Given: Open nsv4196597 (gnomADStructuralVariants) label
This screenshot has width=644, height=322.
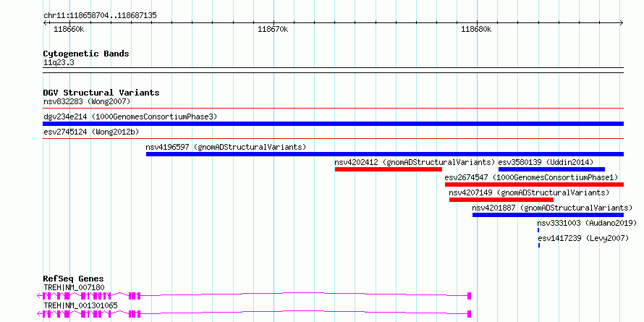Looking at the screenshot, I should (226, 147).
